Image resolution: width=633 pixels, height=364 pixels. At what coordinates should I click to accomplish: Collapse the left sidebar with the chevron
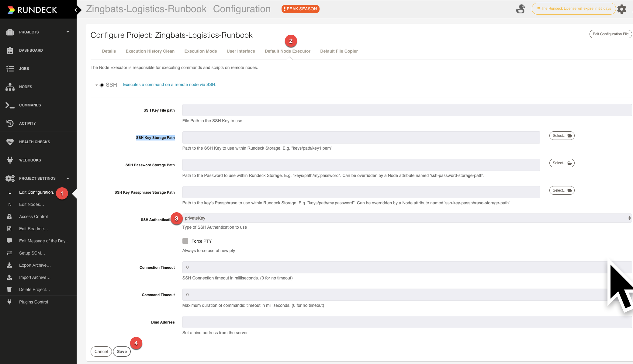(x=75, y=9)
